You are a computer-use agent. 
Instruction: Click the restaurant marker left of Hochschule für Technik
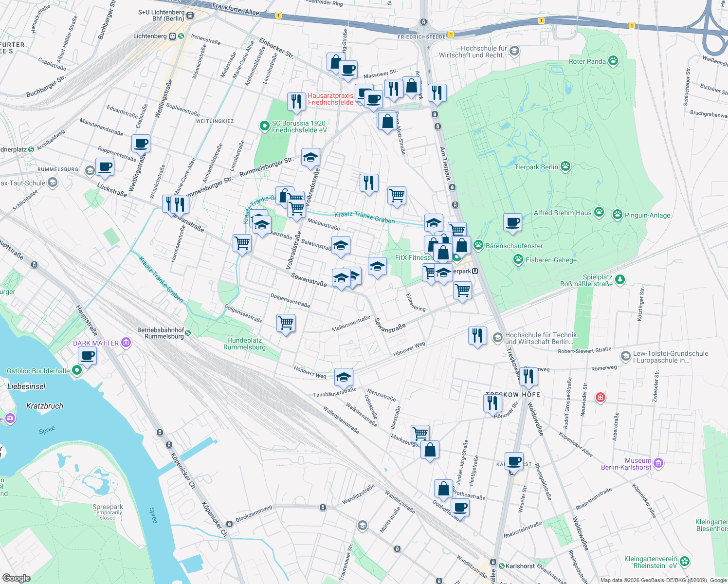(477, 336)
